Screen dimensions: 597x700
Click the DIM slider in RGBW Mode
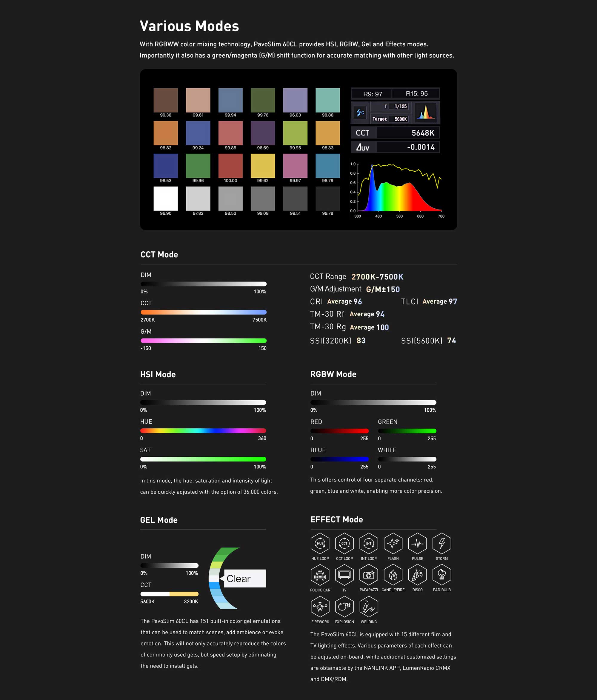[373, 402]
